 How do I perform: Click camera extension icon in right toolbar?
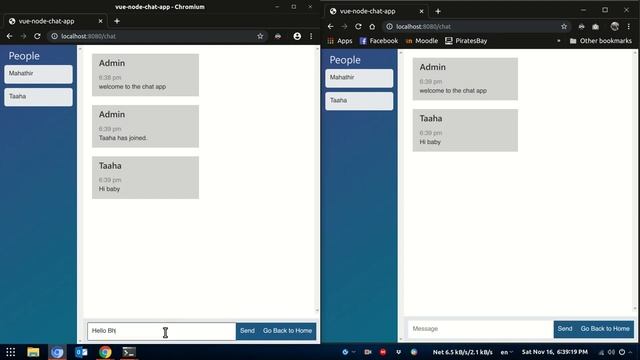pyautogui.click(x=596, y=27)
